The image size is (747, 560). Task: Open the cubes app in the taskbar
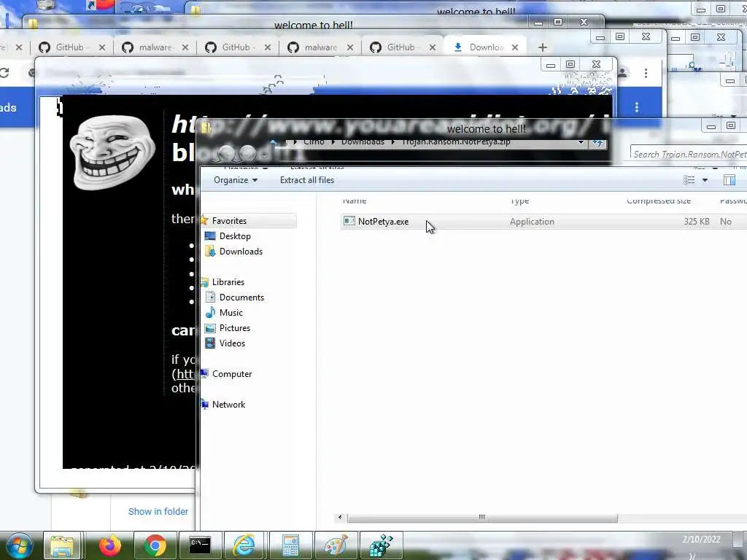tap(381, 545)
